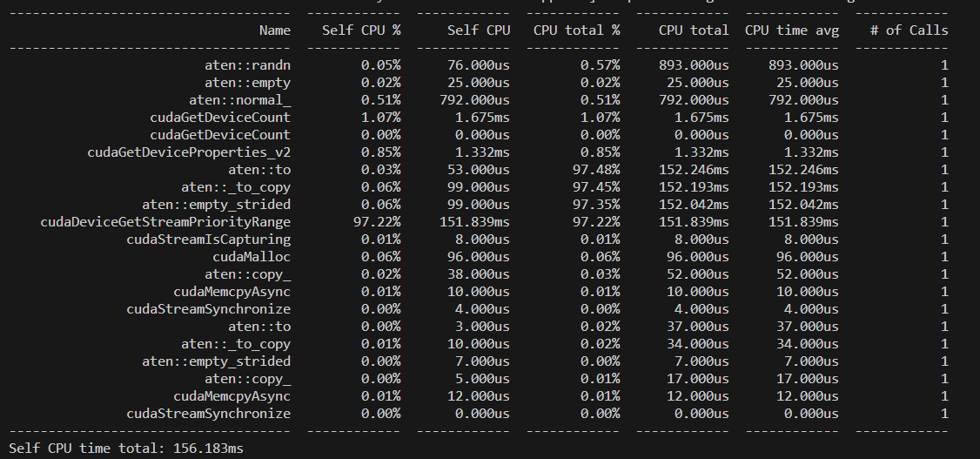Click the aten::empty function name

coord(247,82)
